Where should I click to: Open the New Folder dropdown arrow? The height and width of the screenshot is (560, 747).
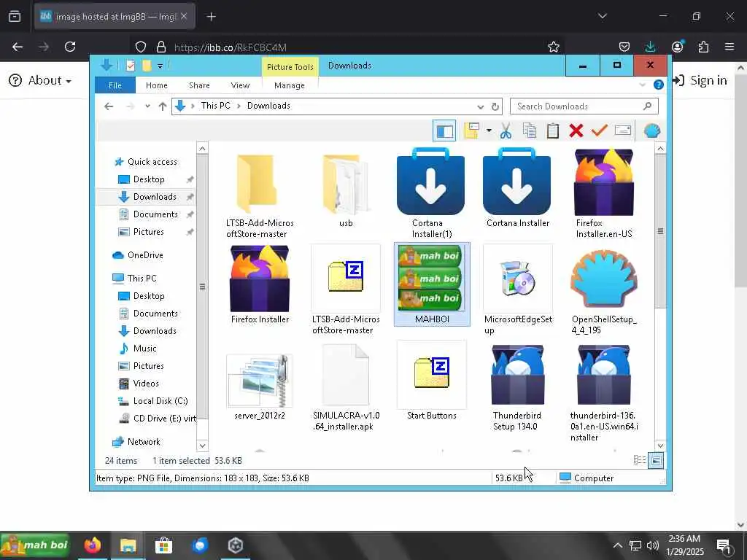click(x=489, y=131)
